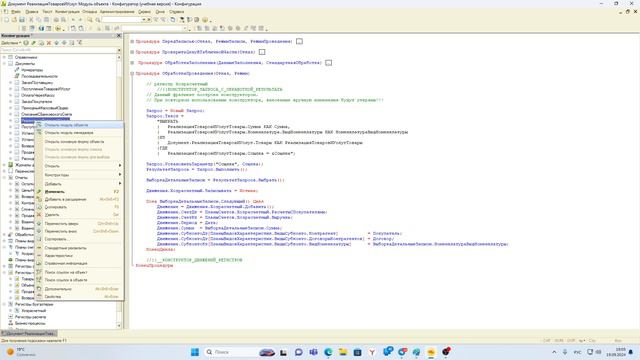This screenshot has height=360, width=640.
Task: Click the red Delete X in Конфигурация panel
Action: click(x=49, y=43)
